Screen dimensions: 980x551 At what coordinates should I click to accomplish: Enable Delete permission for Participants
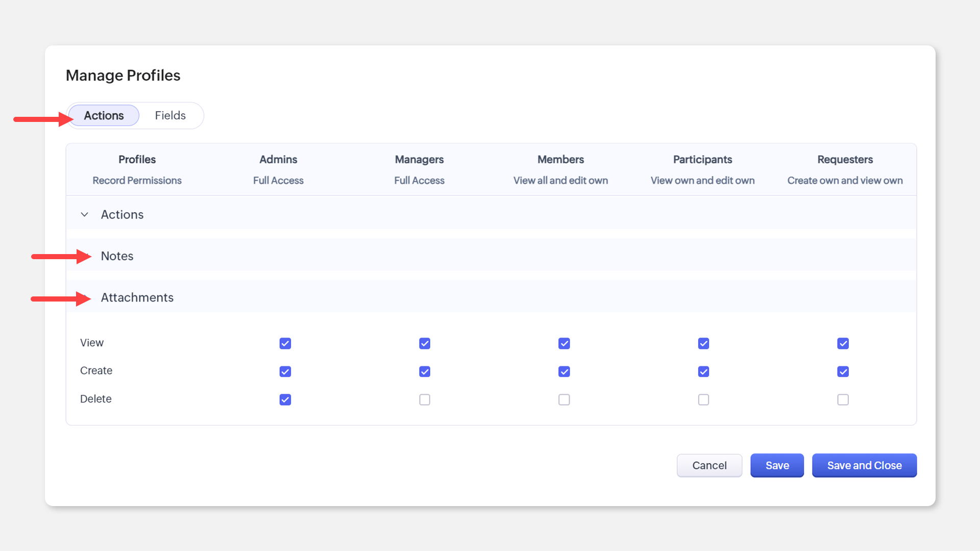coord(703,399)
